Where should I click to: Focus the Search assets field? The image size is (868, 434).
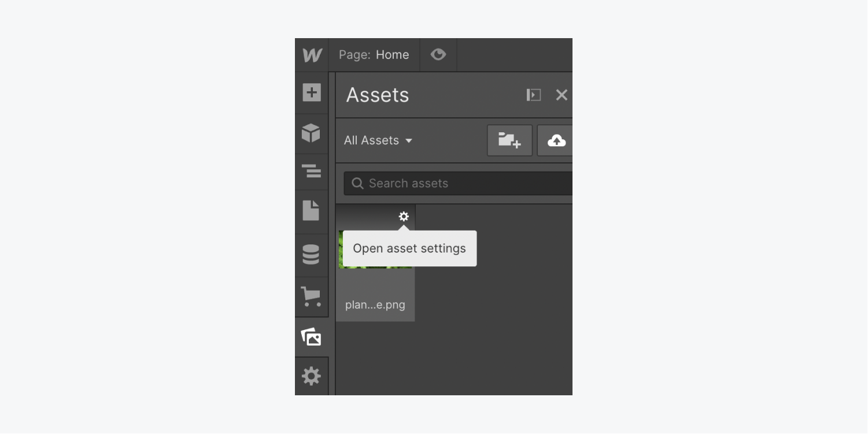pyautogui.click(x=458, y=183)
